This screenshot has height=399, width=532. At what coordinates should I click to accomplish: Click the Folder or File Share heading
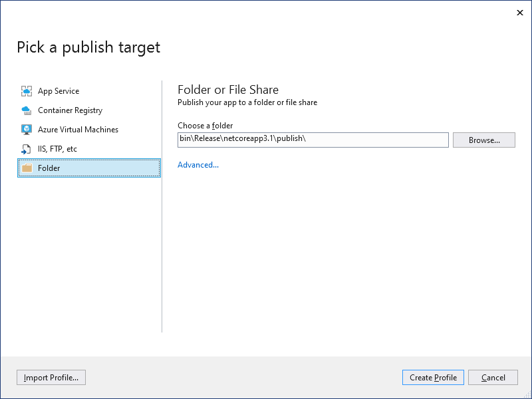click(x=228, y=90)
